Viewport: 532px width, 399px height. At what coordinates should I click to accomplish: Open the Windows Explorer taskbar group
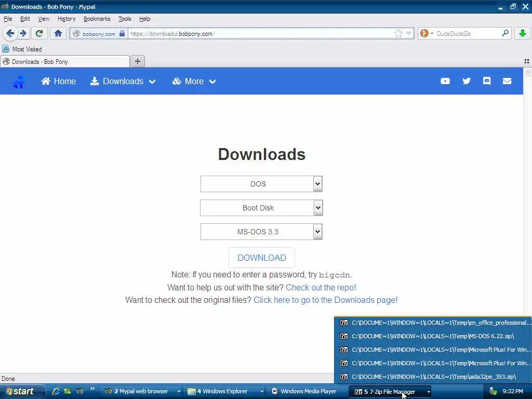[x=225, y=392]
